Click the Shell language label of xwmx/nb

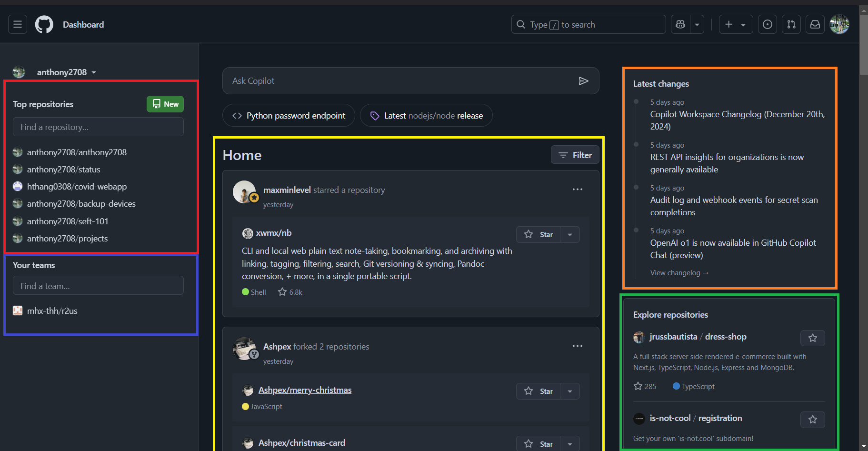coord(254,292)
